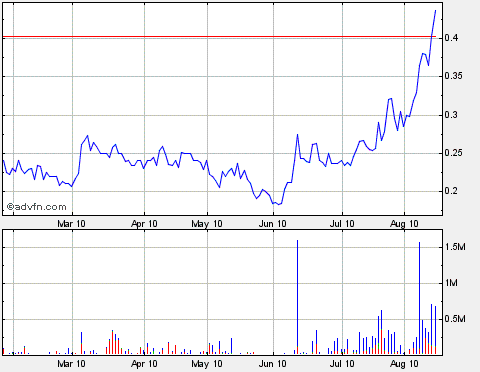Screen dimensions: 480x372
Task: Click the price line peak above 0.4
Action: coord(435,11)
